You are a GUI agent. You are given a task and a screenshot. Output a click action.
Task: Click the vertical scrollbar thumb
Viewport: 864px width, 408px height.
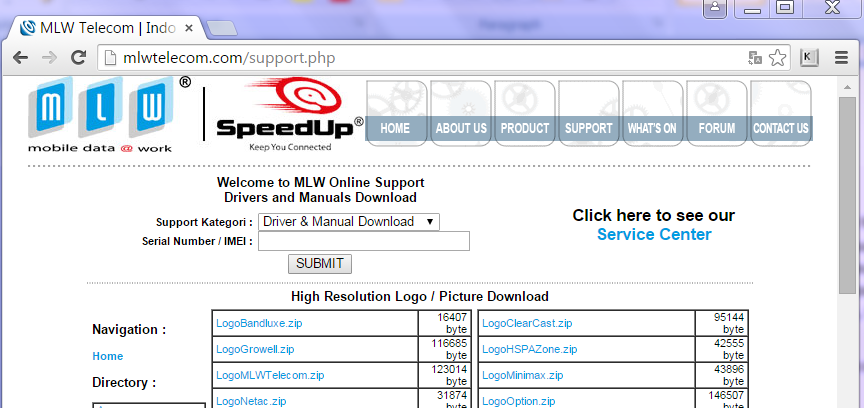tap(847, 196)
